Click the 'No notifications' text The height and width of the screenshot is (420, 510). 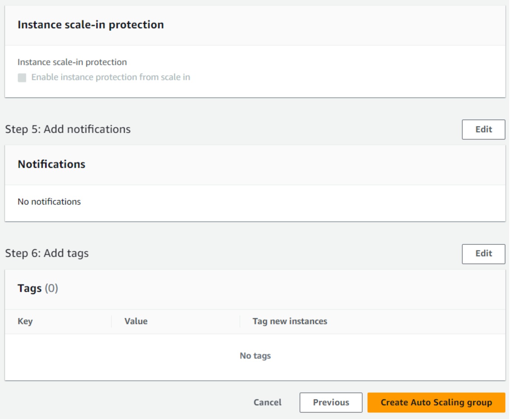pyautogui.click(x=49, y=202)
